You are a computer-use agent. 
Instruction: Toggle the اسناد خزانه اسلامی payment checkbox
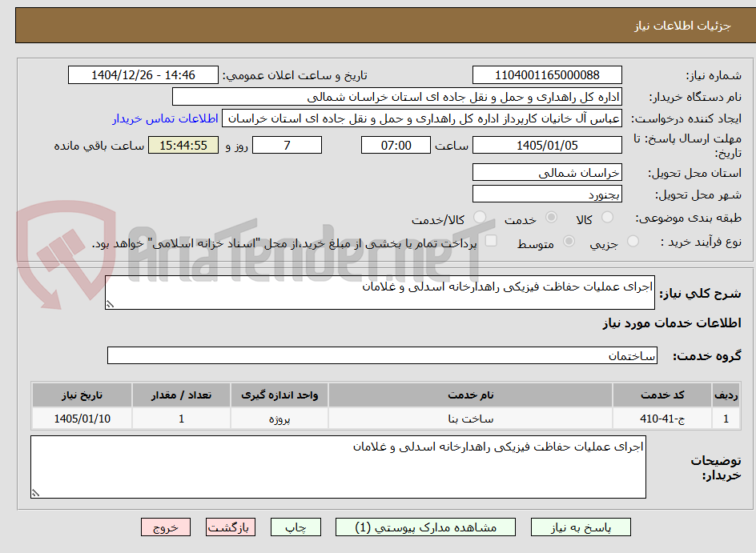pos(491,240)
